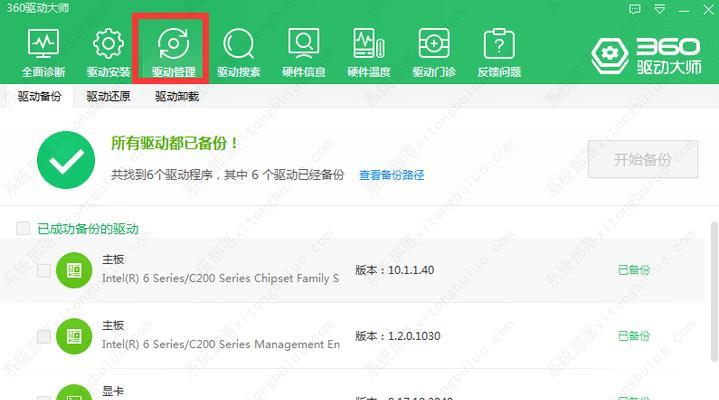Open the title bar dropdown menu icon
The width and height of the screenshot is (719, 400).
[x=659, y=9]
